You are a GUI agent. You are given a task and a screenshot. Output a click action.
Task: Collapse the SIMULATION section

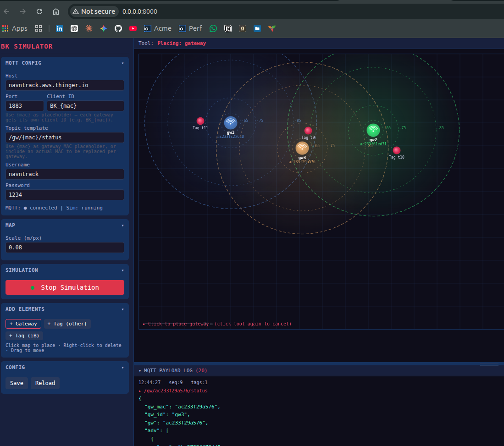pos(123,270)
